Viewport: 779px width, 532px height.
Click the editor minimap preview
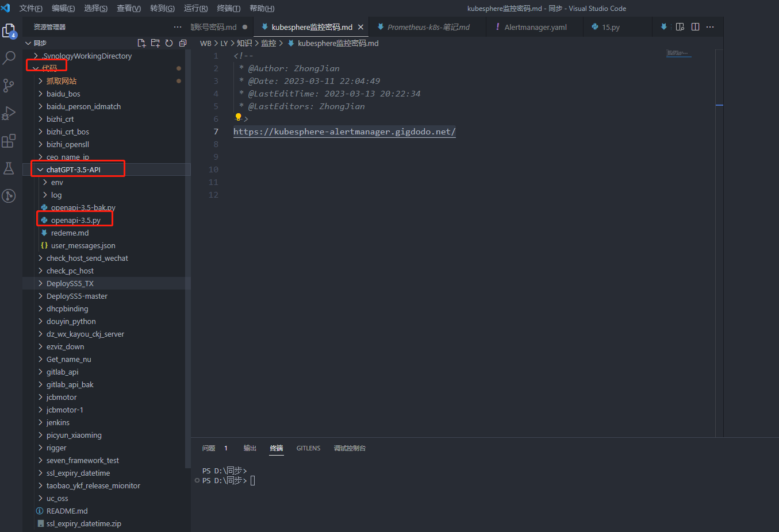678,53
